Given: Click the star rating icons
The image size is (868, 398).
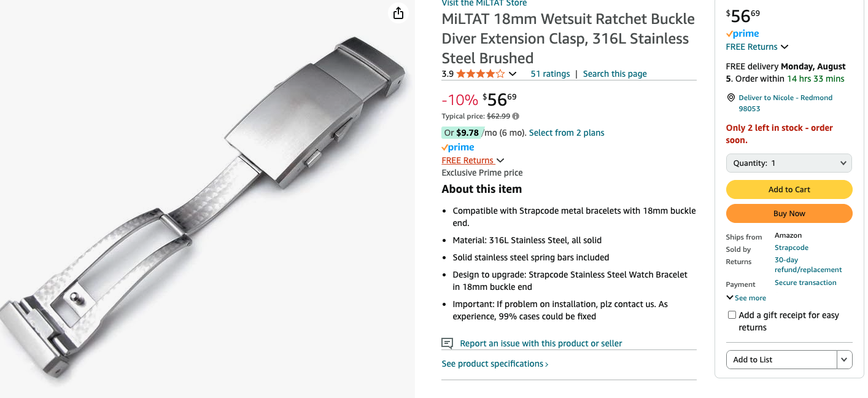Looking at the screenshot, I should [481, 74].
